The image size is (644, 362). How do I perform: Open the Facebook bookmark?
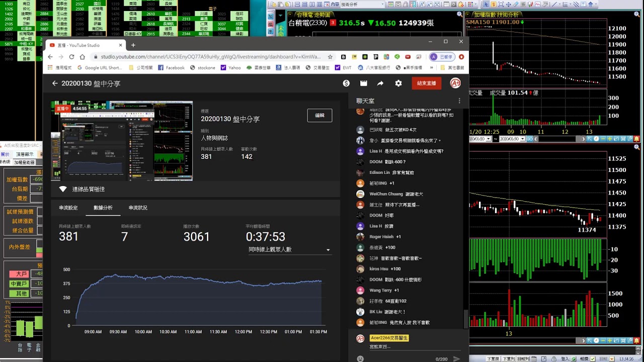click(171, 67)
